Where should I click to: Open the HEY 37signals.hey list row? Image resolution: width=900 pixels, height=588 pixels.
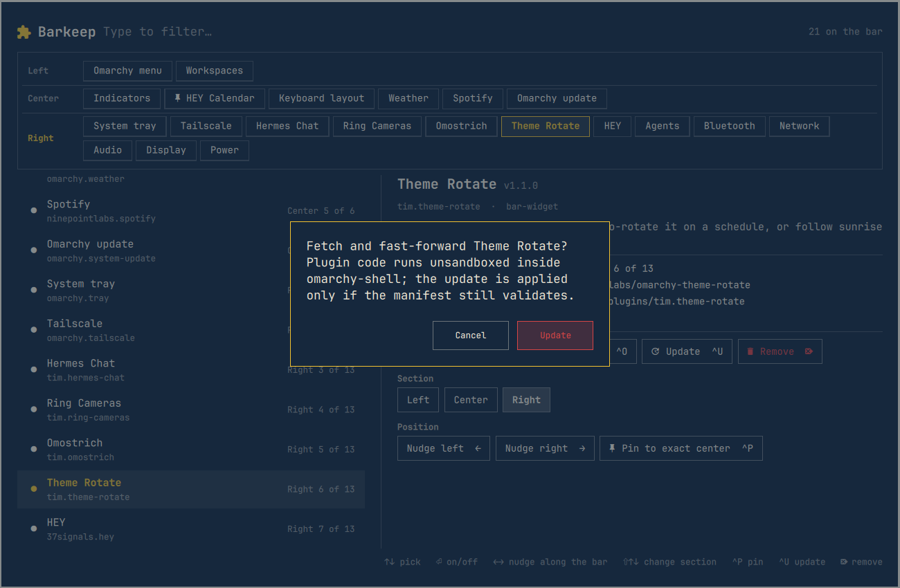coord(191,529)
